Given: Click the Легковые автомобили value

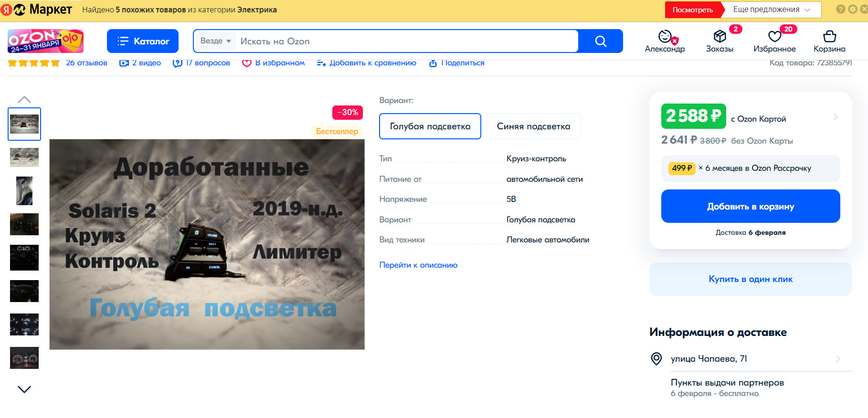Looking at the screenshot, I should (x=548, y=240).
